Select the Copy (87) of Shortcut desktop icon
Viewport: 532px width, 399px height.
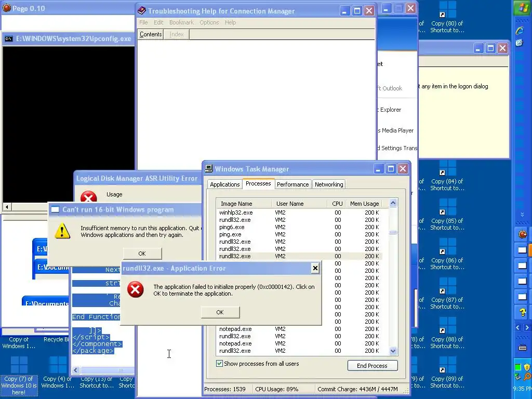[x=447, y=294]
